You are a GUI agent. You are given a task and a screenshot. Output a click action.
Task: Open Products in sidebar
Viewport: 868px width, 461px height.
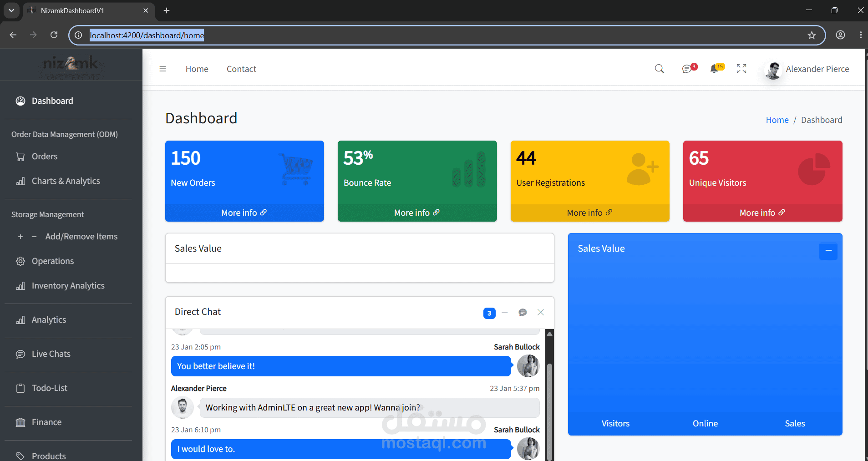(68, 455)
